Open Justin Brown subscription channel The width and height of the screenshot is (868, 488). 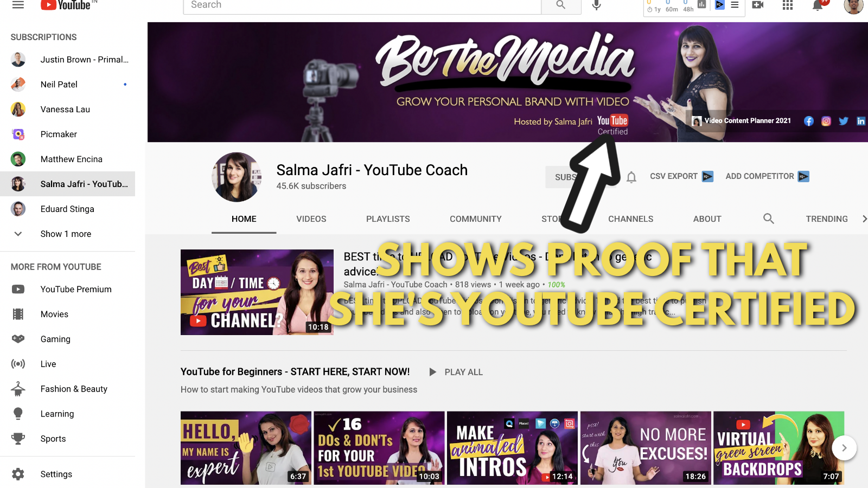(67, 60)
